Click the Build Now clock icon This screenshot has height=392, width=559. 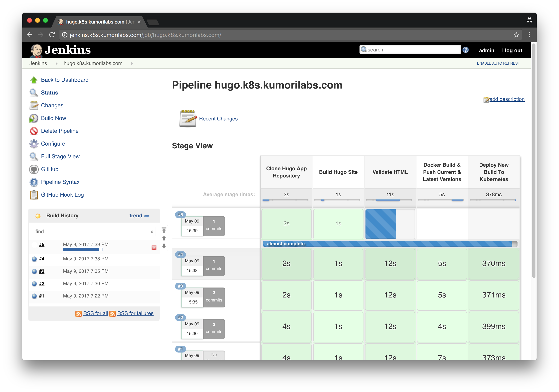(x=34, y=118)
